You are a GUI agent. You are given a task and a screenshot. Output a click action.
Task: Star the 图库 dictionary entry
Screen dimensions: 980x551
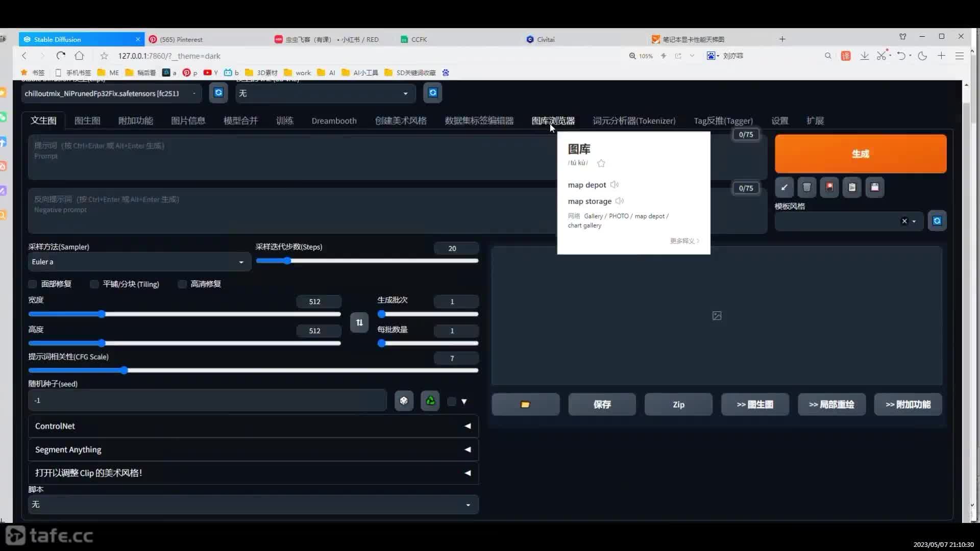pyautogui.click(x=601, y=163)
